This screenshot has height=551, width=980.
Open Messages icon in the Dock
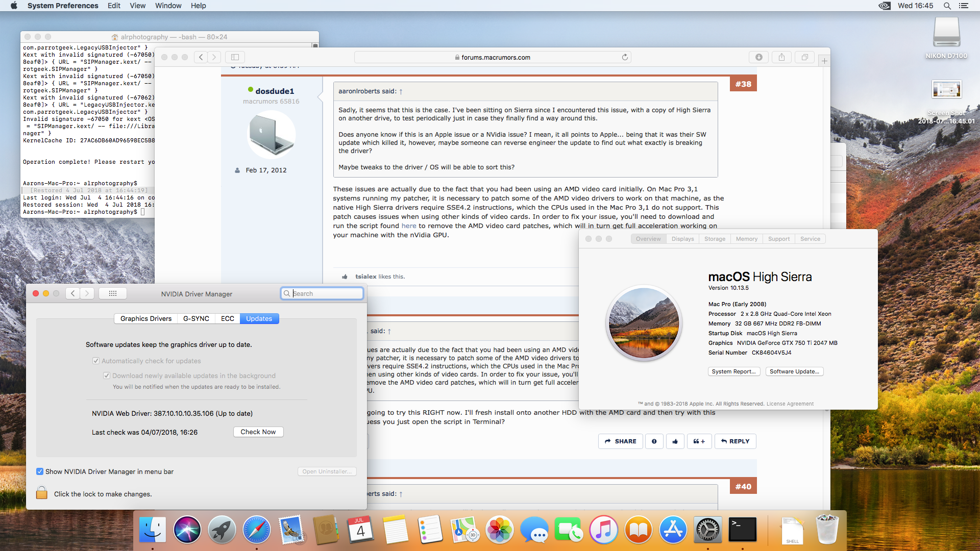pos(534,530)
